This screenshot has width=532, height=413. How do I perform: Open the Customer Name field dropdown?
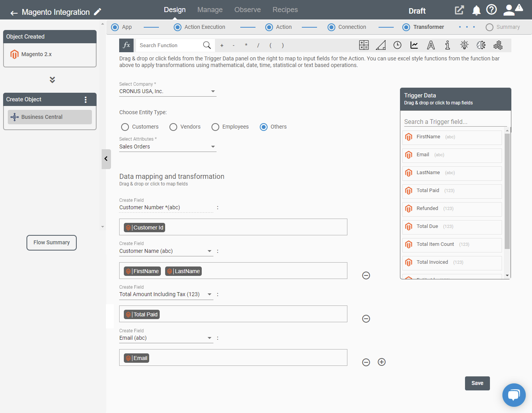tap(166, 251)
